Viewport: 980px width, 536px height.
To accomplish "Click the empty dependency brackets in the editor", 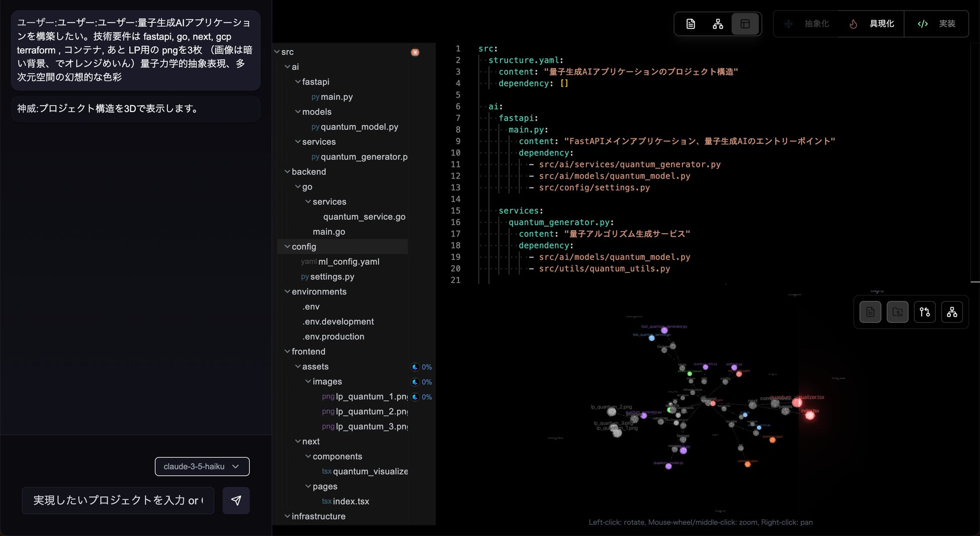I will [564, 83].
